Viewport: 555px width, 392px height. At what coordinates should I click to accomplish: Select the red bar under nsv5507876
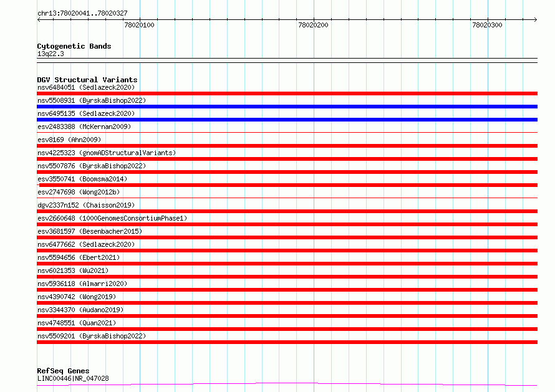pos(287,172)
